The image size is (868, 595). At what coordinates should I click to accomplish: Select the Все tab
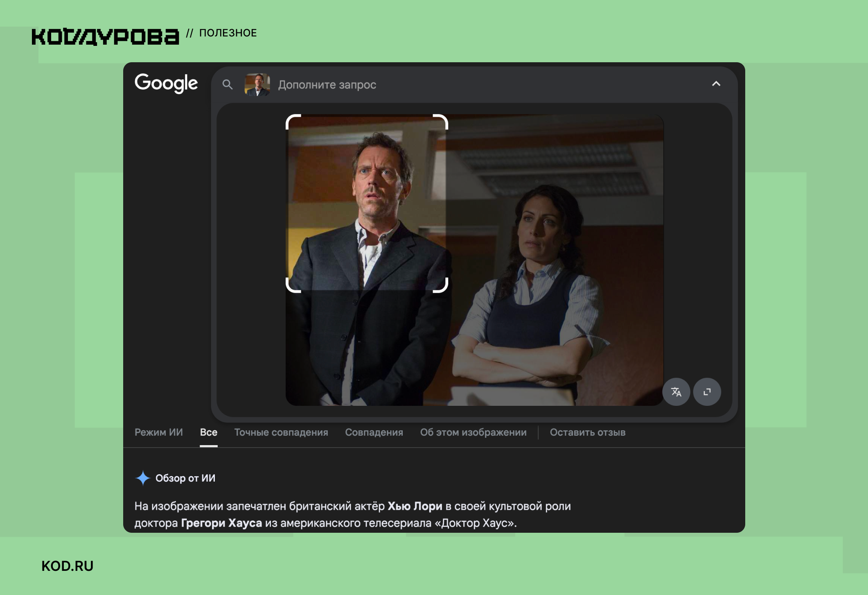point(209,432)
